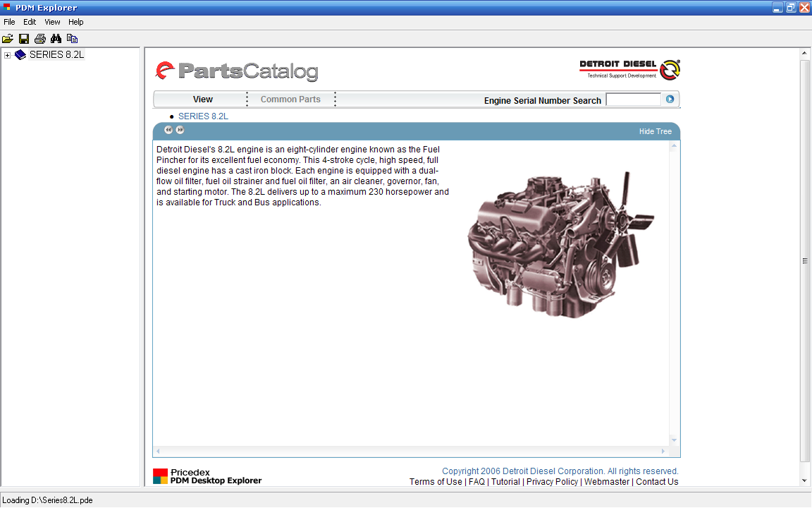Click the 8.2L engine image
The width and height of the screenshot is (812, 508).
[x=561, y=244]
